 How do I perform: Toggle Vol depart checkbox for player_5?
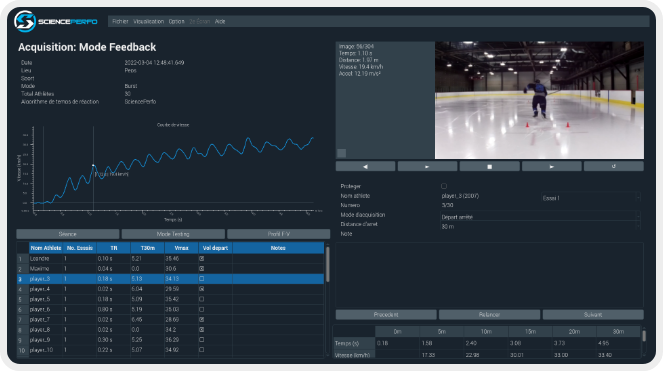(202, 299)
